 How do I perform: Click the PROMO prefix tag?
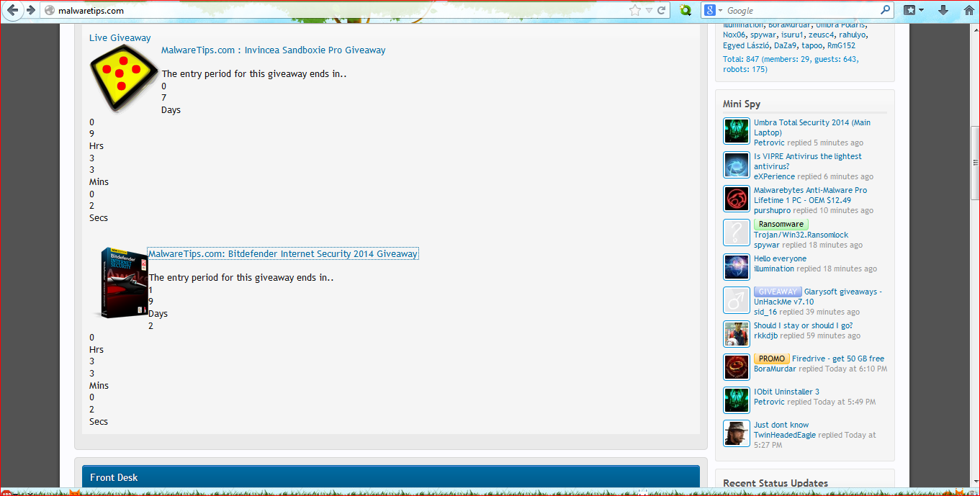[x=772, y=359]
